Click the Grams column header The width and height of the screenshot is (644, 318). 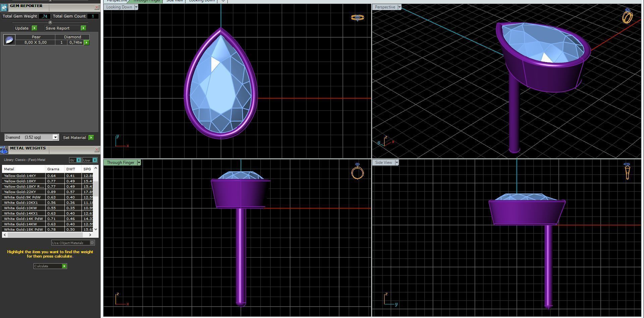pos(55,169)
